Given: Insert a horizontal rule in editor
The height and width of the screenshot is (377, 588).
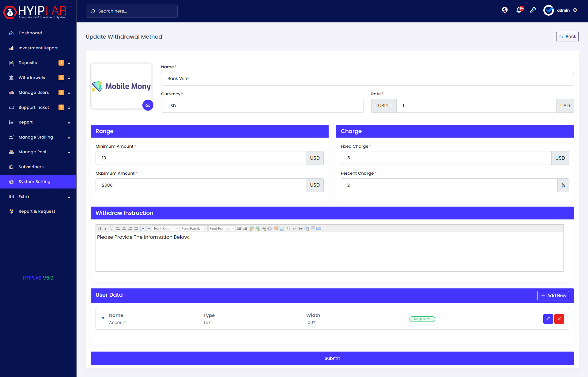Looking at the screenshot, I should pos(313,229).
